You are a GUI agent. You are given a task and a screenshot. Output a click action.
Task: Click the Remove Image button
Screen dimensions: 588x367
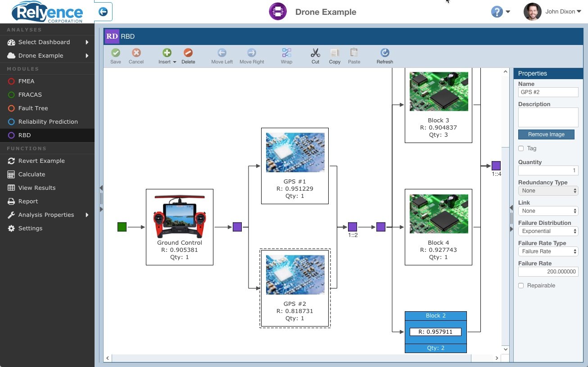point(546,134)
